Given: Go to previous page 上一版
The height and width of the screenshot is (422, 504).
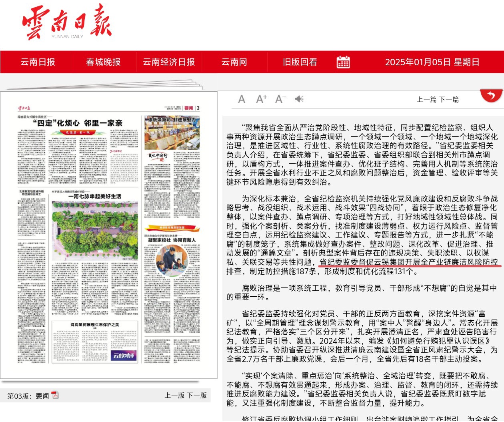Looking at the screenshot, I should pos(174,395).
